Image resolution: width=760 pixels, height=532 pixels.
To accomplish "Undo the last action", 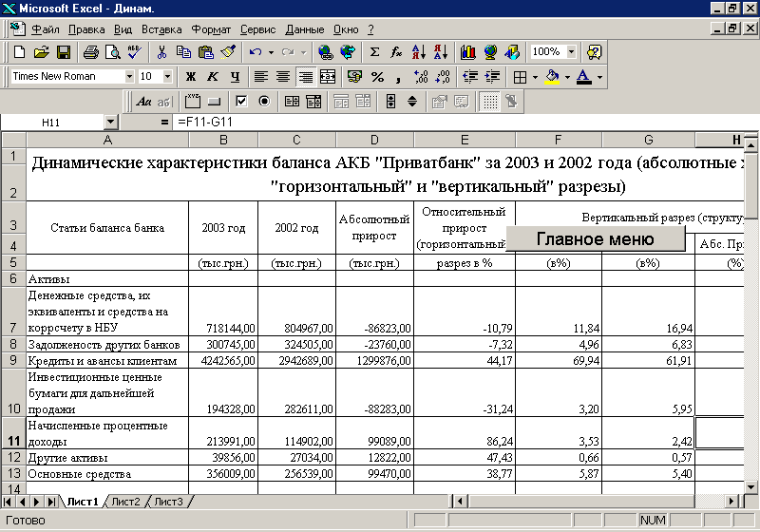I will (x=256, y=52).
